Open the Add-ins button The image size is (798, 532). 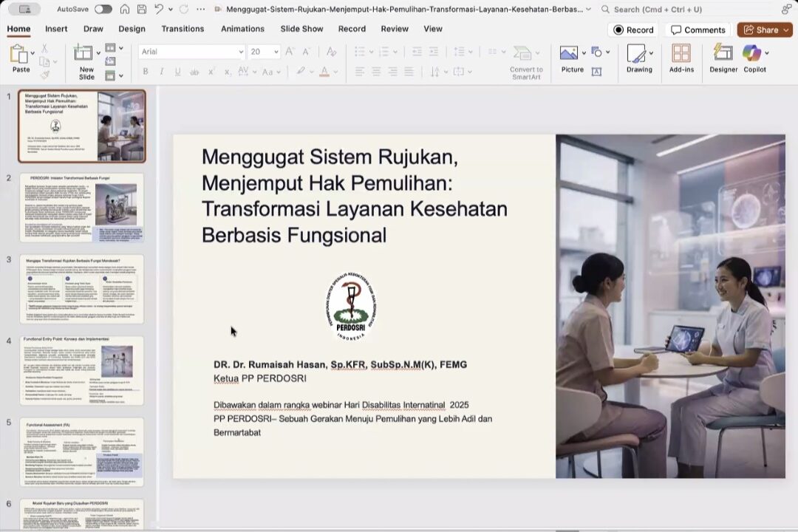pos(681,58)
